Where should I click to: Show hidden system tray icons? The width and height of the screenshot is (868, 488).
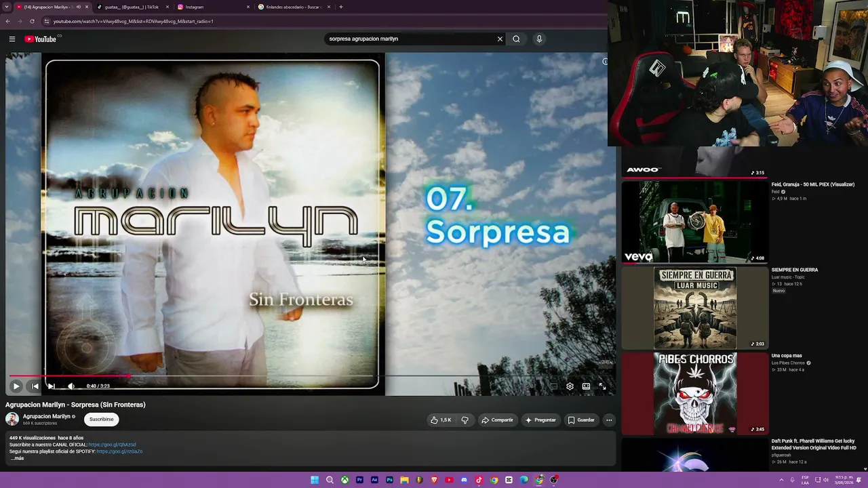[781, 480]
